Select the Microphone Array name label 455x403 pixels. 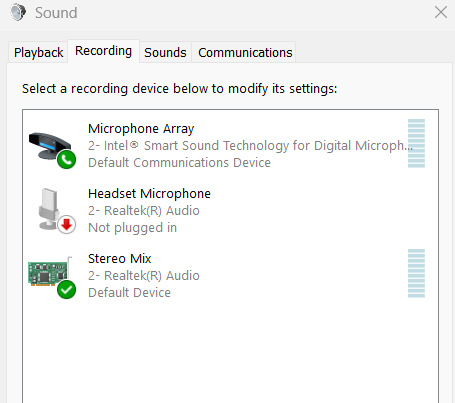[141, 129]
